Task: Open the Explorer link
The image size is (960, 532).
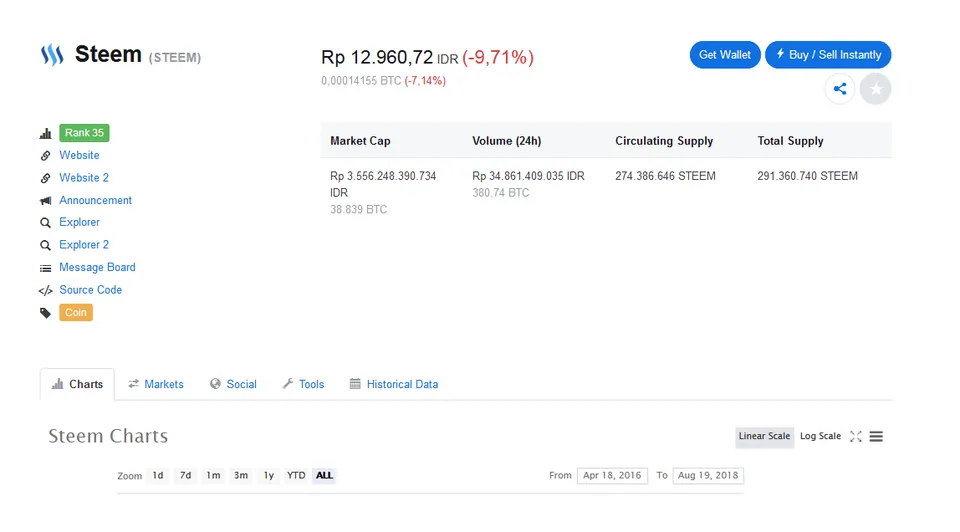Action: (80, 222)
